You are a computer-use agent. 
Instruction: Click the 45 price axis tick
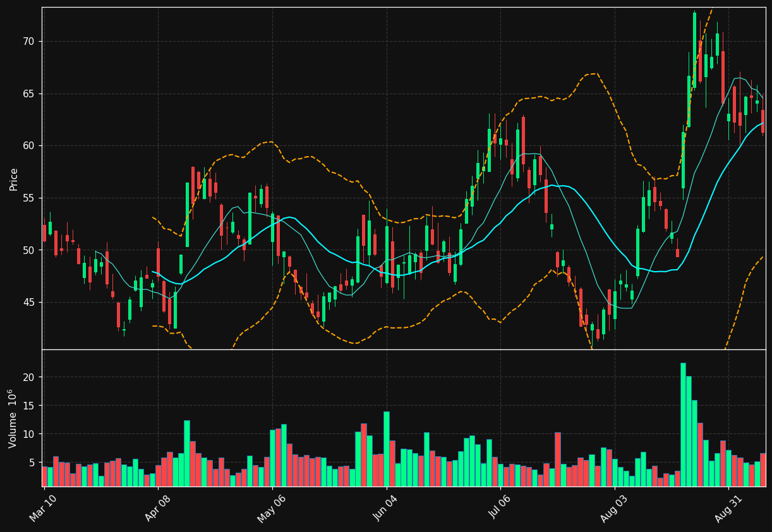pyautogui.click(x=28, y=303)
